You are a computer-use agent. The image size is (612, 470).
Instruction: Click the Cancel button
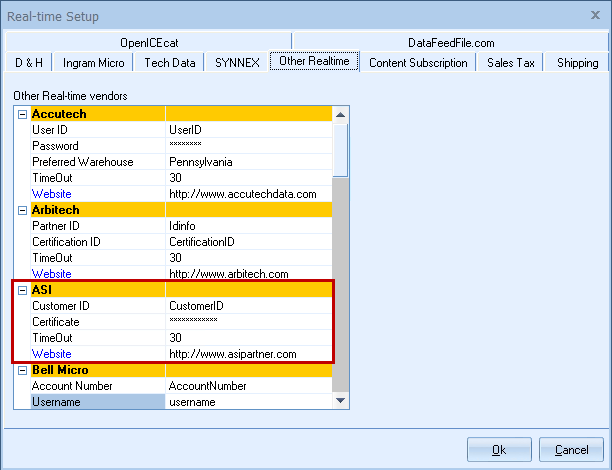point(571,450)
